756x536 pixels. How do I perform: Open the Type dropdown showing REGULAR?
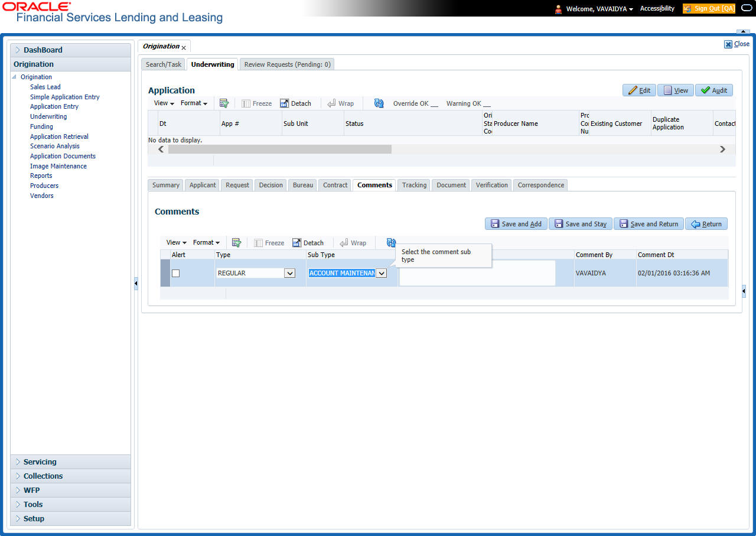(289, 273)
